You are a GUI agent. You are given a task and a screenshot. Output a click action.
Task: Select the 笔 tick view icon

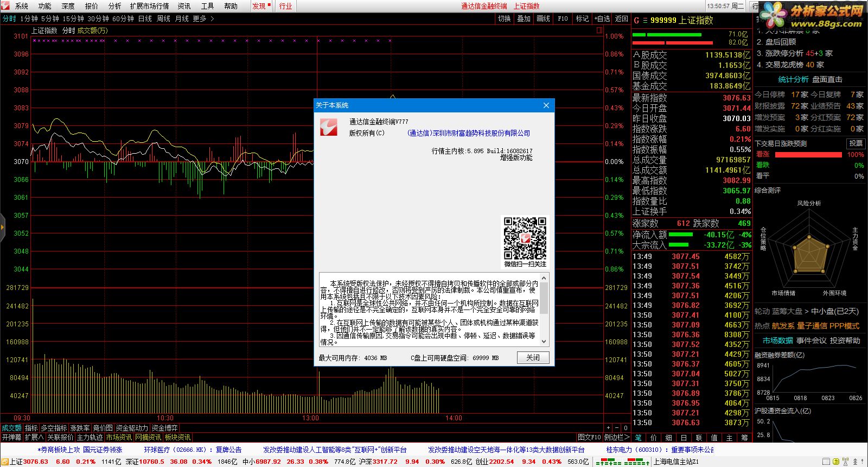click(639, 437)
